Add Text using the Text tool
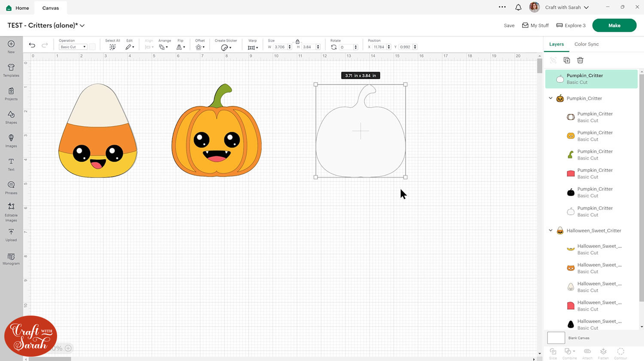Image resolution: width=644 pixels, height=361 pixels. coord(11,164)
